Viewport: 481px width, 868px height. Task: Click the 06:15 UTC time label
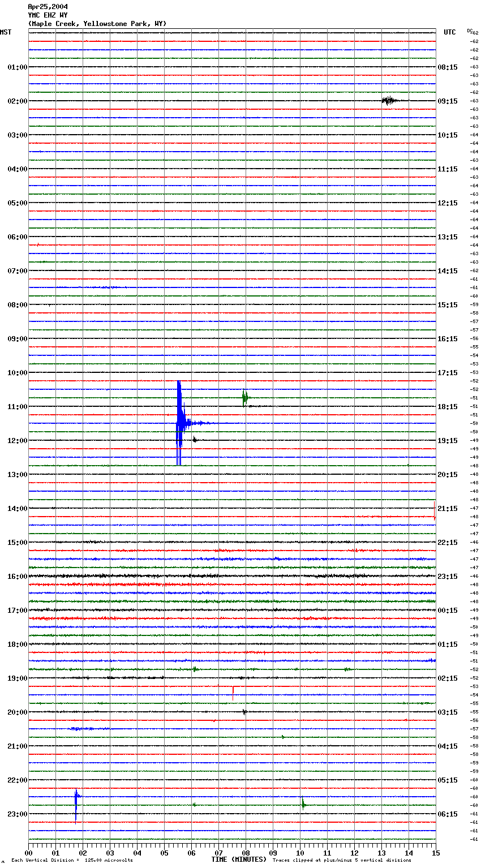pos(448,814)
